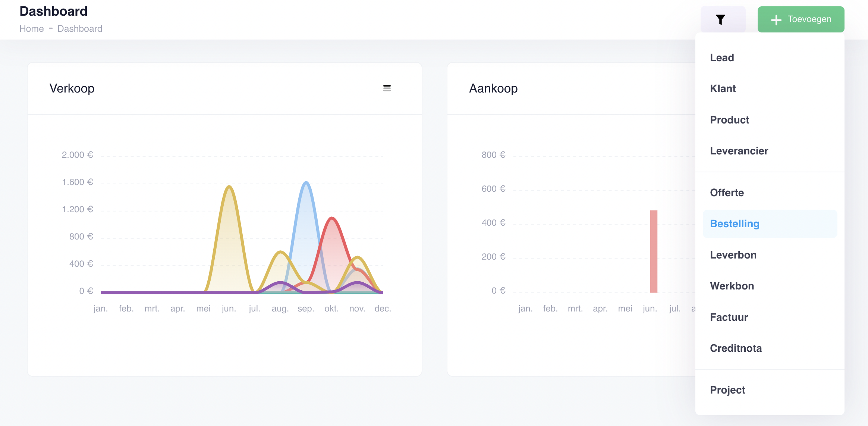The width and height of the screenshot is (868, 426).
Task: Choose Factuur from the menu options
Action: click(729, 317)
